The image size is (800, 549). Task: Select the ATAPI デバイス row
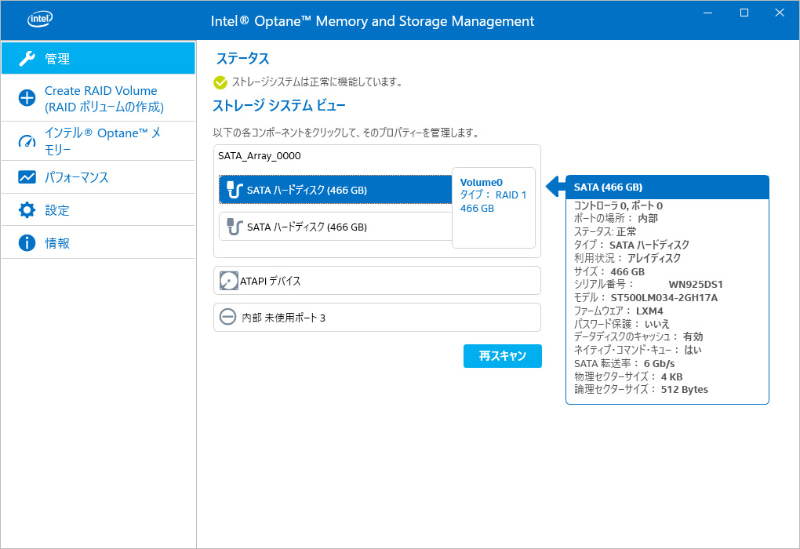377,281
